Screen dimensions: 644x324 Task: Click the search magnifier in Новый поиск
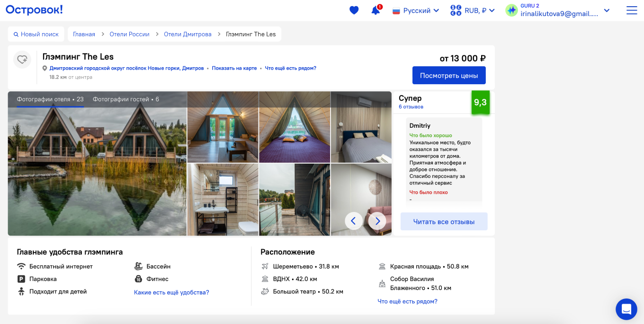(16, 35)
